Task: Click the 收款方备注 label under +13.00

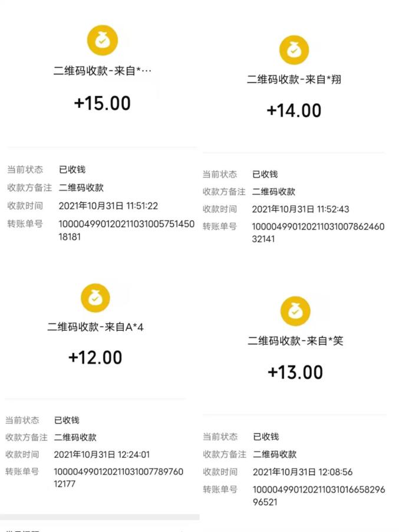Action: pyautogui.click(x=225, y=454)
